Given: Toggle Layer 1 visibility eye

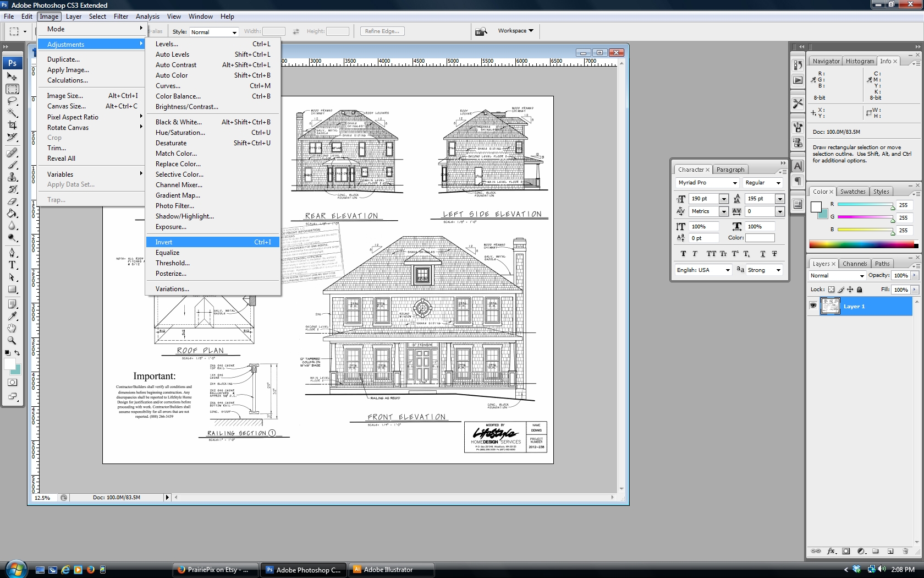Looking at the screenshot, I should tap(813, 306).
